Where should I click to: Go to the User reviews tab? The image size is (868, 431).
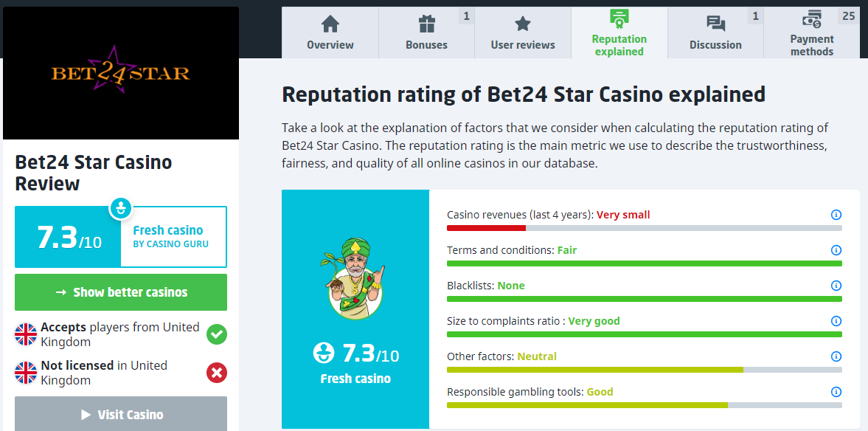tap(523, 33)
